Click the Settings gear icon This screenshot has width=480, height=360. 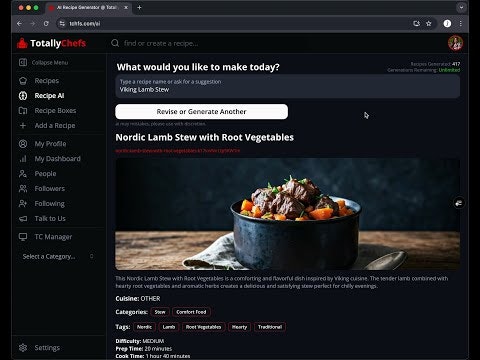tap(23, 348)
